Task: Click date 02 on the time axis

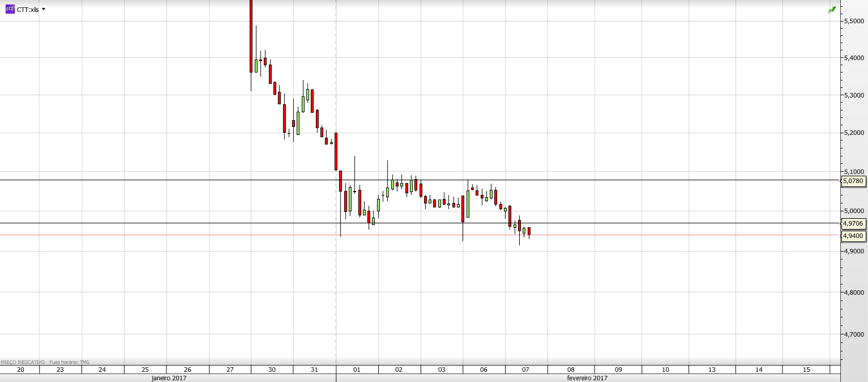Action: (x=399, y=370)
